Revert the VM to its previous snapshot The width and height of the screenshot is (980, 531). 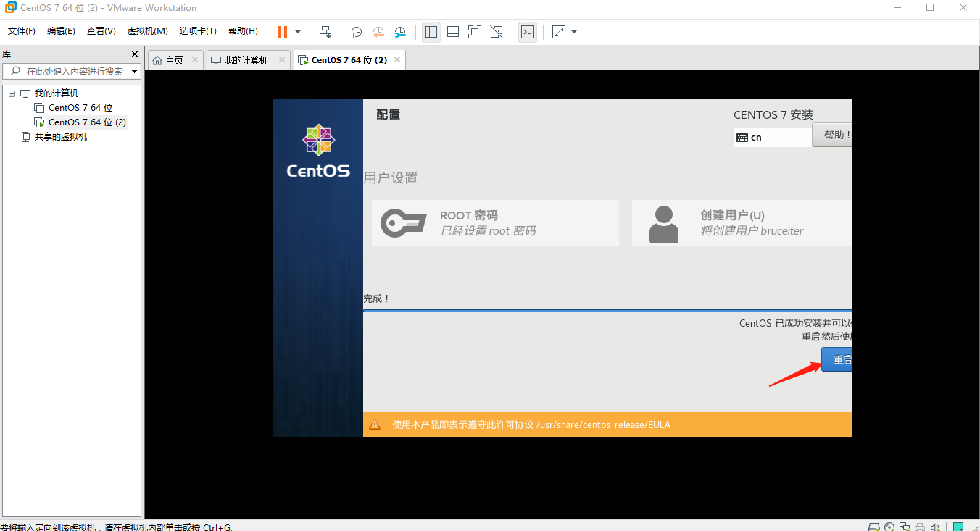click(x=378, y=32)
